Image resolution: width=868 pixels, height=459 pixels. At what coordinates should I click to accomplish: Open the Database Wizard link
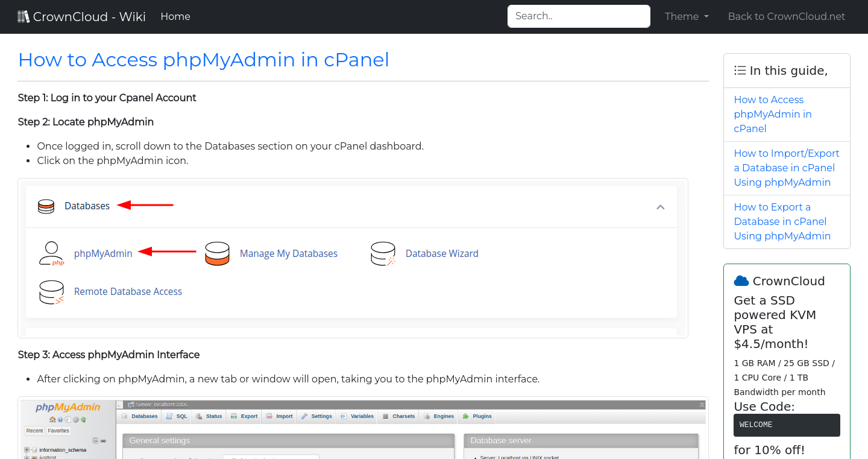(x=442, y=254)
